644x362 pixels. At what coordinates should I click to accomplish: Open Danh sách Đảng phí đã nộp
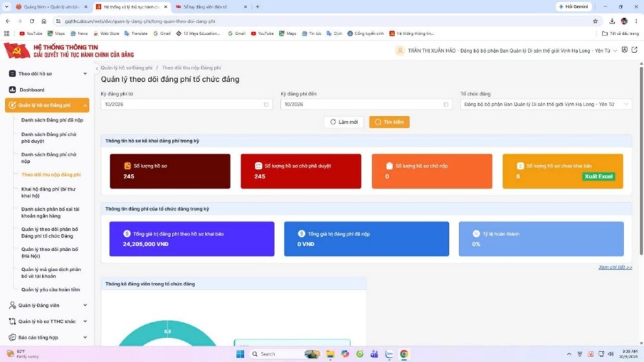[x=52, y=120]
